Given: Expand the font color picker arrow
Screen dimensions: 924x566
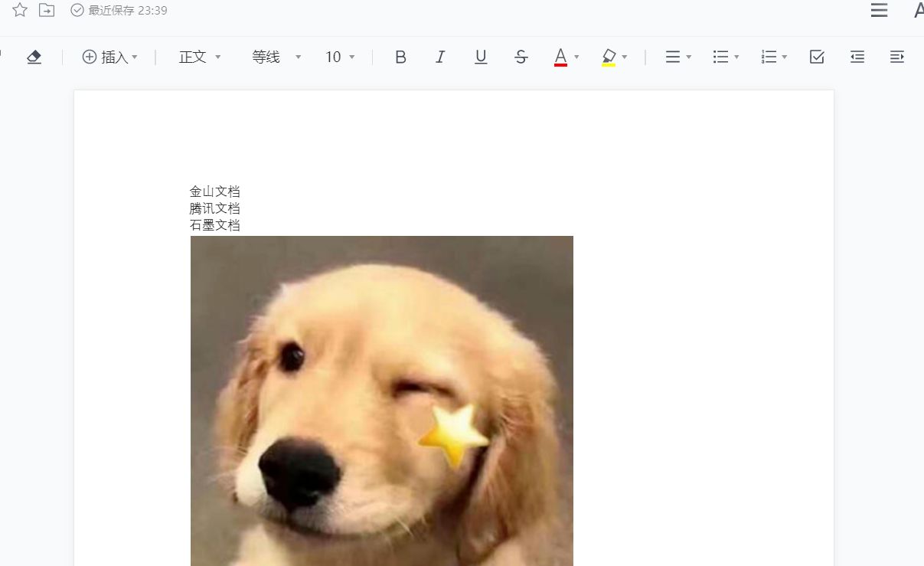Looking at the screenshot, I should click(576, 57).
